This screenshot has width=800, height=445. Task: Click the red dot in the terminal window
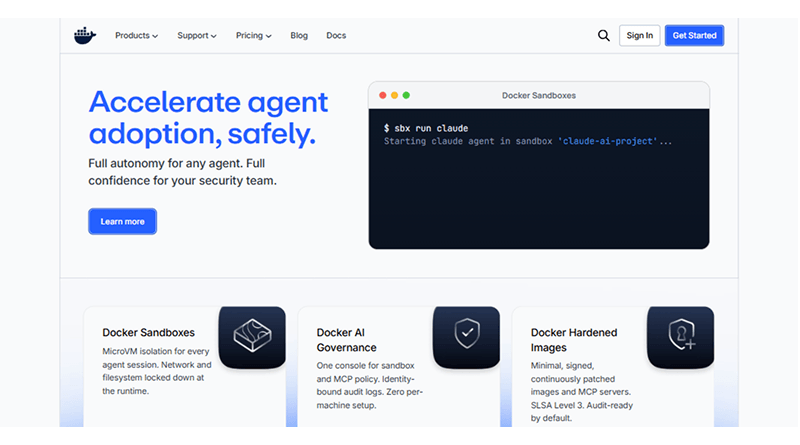click(x=383, y=95)
